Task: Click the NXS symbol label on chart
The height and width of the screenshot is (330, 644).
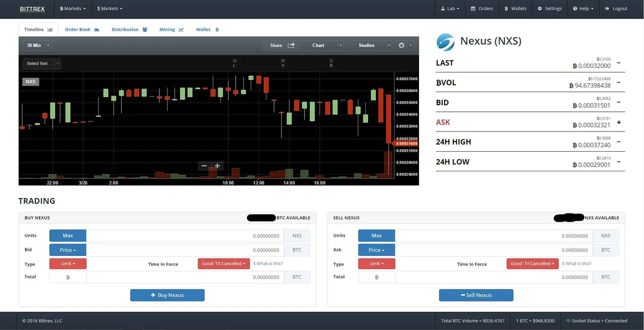Action: click(31, 82)
